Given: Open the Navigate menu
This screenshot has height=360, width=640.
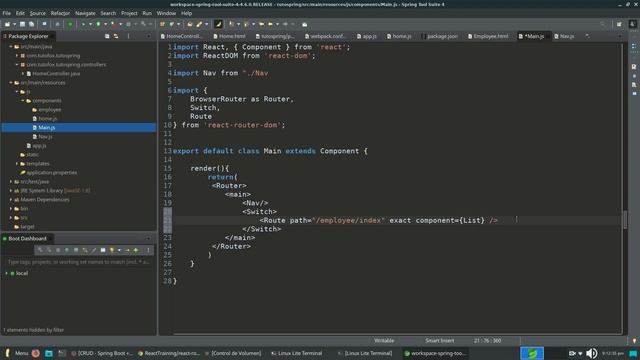Looking at the screenshot, I should (85, 13).
